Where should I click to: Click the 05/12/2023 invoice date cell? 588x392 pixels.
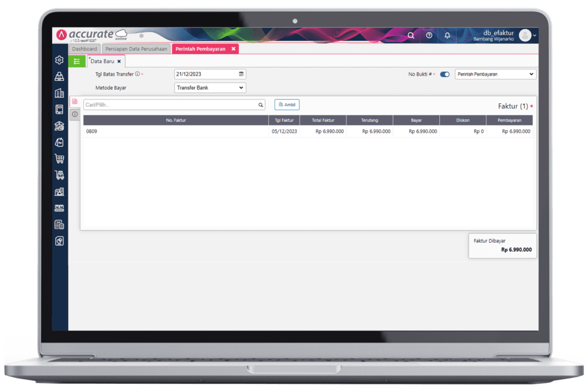(x=284, y=131)
